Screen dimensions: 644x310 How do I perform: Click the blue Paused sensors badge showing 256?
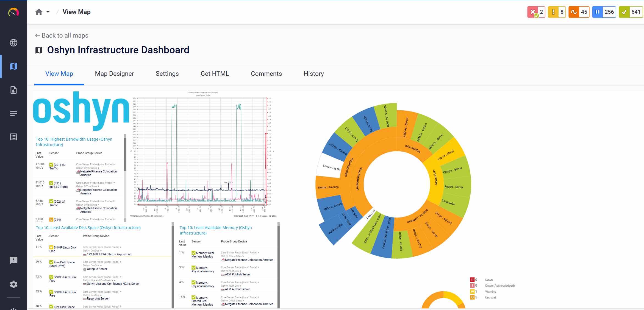(604, 12)
